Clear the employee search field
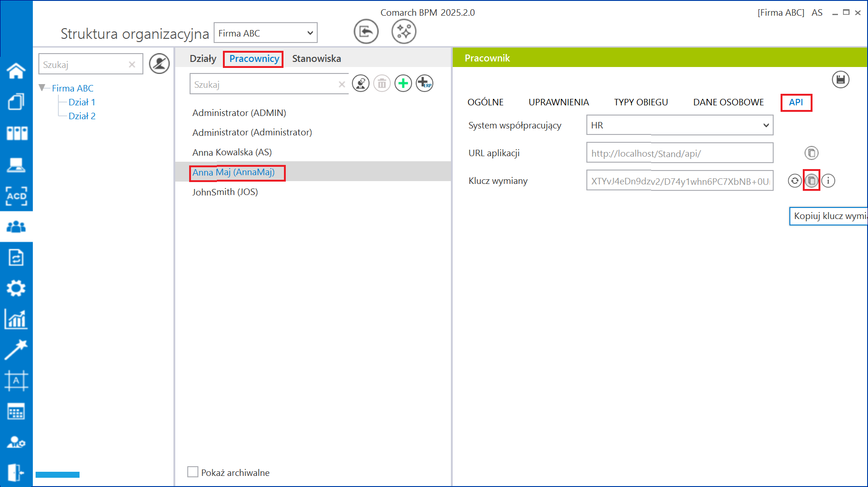 [342, 84]
